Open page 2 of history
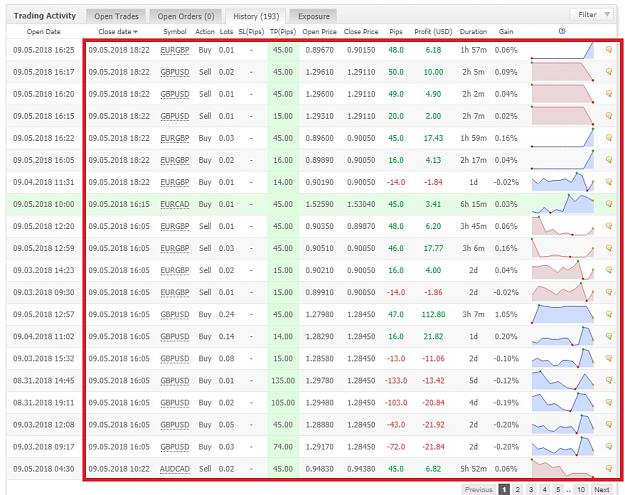Viewport: 625px width, 495px height. click(517, 489)
